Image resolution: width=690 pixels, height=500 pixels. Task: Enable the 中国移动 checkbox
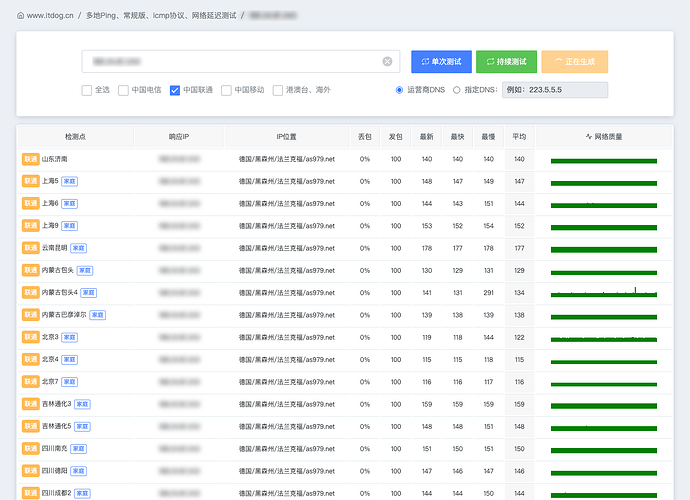click(226, 90)
